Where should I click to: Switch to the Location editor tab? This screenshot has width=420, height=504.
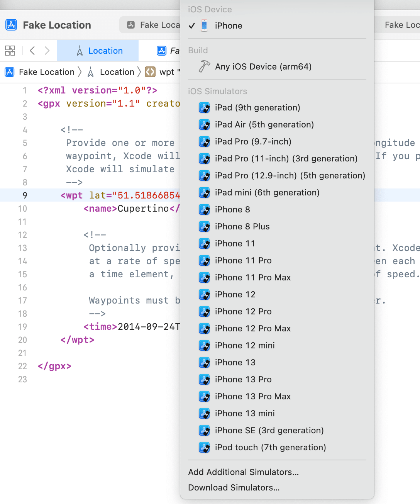(x=98, y=51)
